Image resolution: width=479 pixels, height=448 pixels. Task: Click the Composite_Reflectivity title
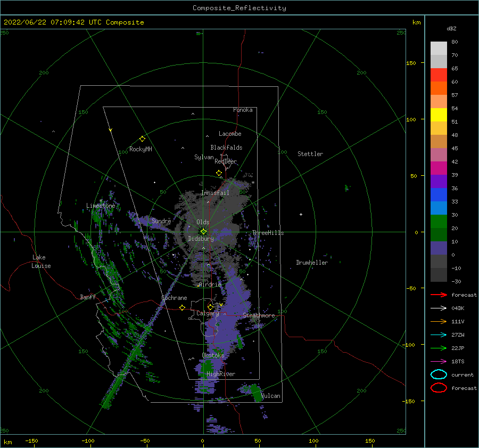240,8
